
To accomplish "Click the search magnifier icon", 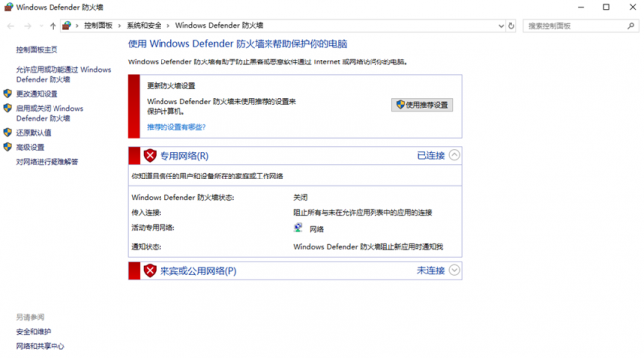I will (631, 26).
